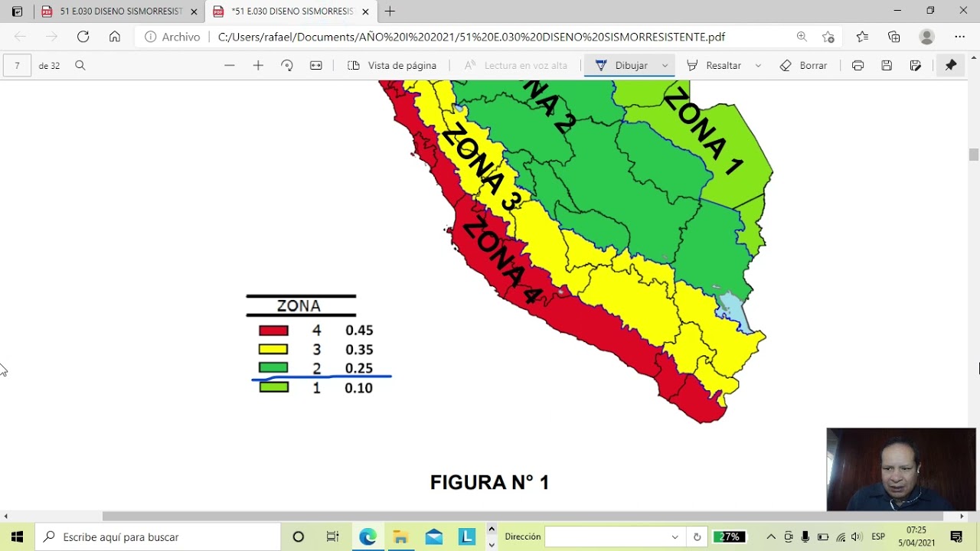Save the PDF document
Viewport: 980px width, 551px height.
click(887, 66)
